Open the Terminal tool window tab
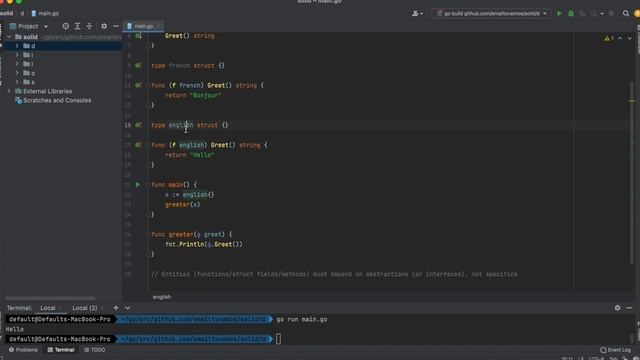 (61, 350)
